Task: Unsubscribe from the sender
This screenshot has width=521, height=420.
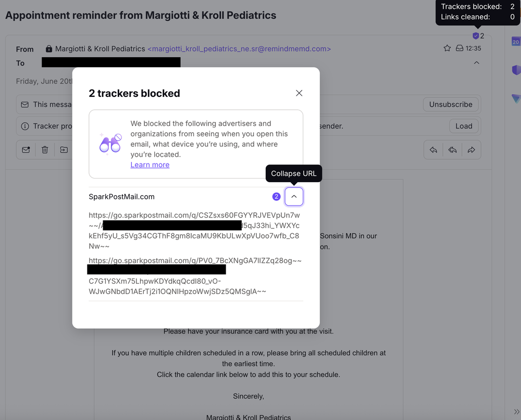Action: click(x=451, y=104)
